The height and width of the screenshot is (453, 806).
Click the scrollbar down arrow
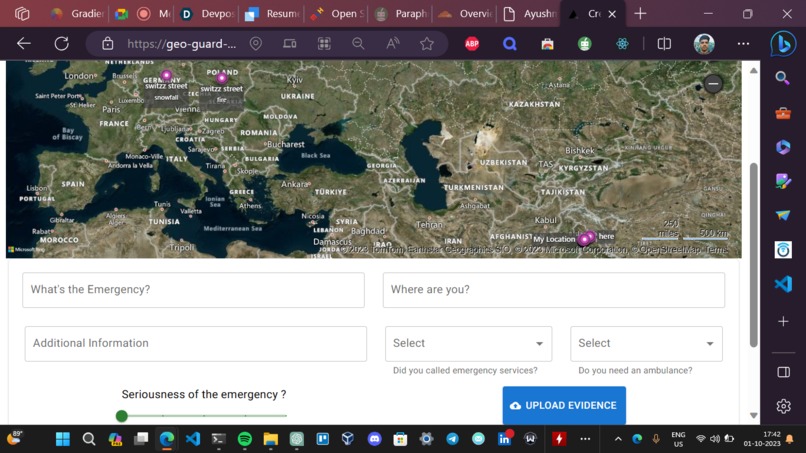coord(754,415)
